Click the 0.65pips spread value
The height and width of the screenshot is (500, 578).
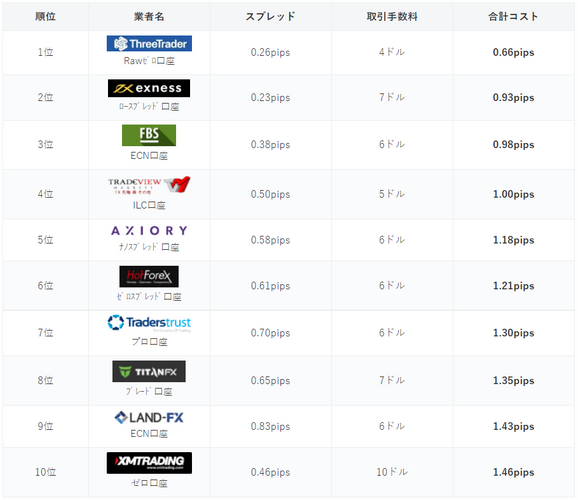[271, 380]
